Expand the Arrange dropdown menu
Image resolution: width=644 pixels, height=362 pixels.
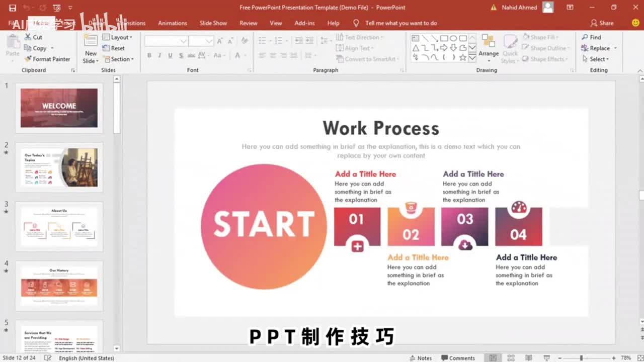tap(488, 54)
